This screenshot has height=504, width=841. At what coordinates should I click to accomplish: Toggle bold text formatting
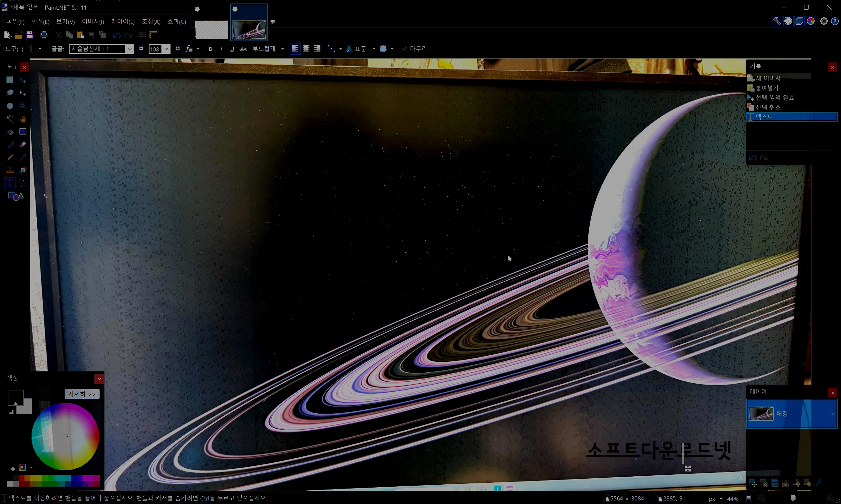pyautogui.click(x=210, y=49)
